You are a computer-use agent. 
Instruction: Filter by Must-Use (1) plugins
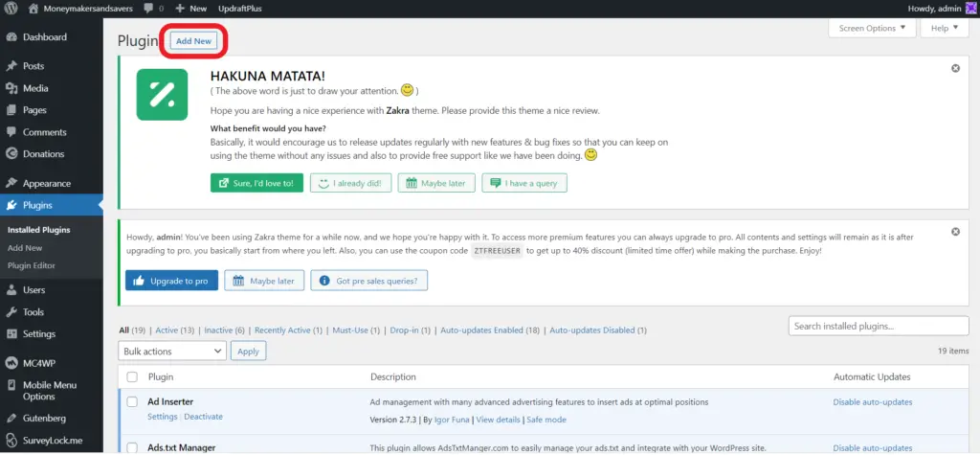(356, 330)
